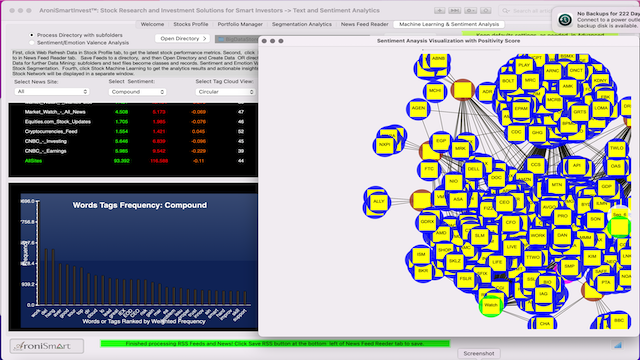Select the green Watch node in the graph
This screenshot has height=360, width=640.
pos(491,306)
